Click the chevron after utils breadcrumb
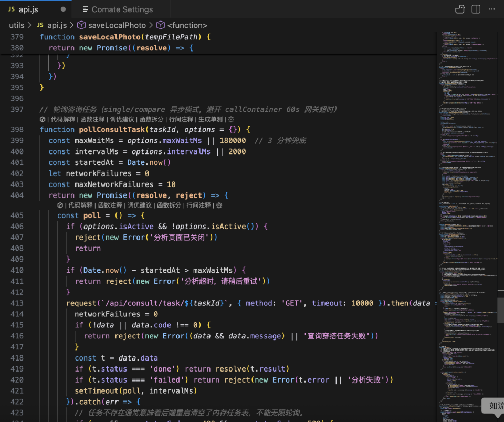The height and width of the screenshot is (422, 504). [x=29, y=25]
